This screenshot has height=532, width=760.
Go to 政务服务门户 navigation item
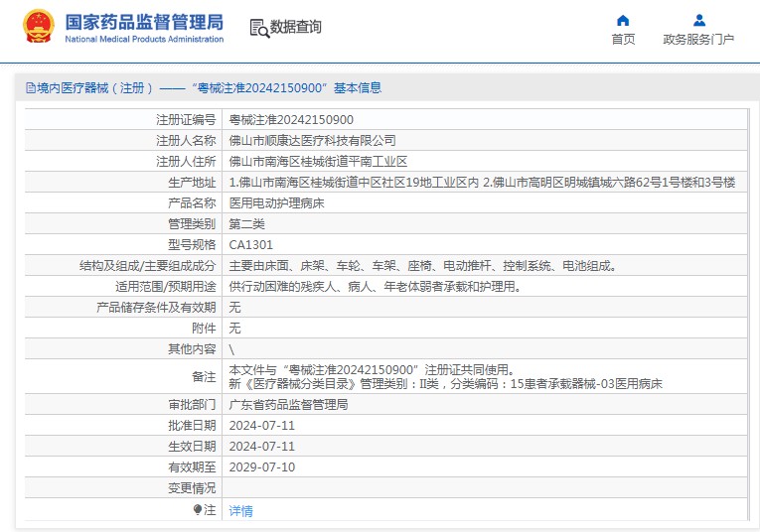pyautogui.click(x=698, y=39)
